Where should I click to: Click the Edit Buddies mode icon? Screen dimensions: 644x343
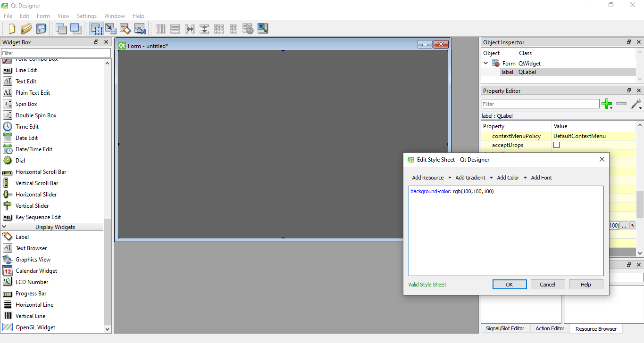click(125, 29)
